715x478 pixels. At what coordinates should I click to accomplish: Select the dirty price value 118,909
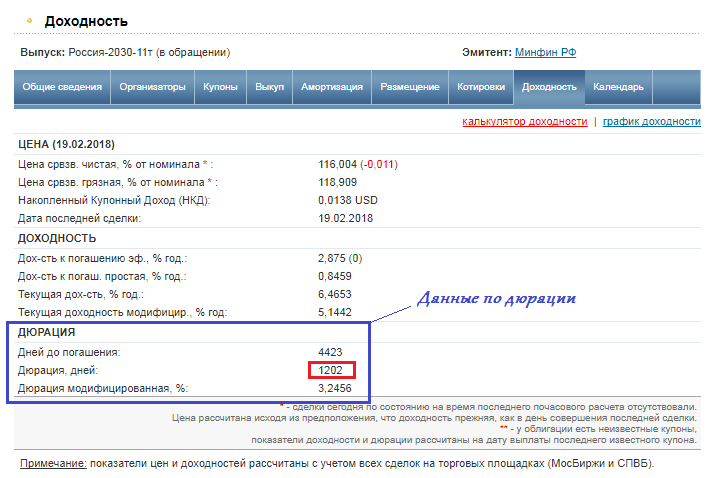coord(337,182)
